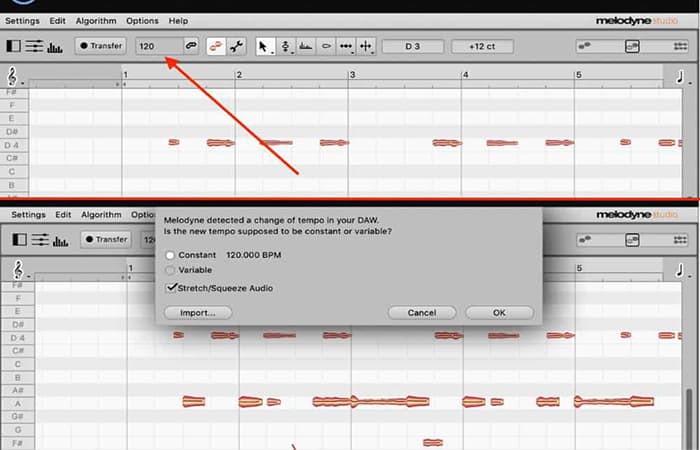Select the Variable tempo radio button
This screenshot has height=450, width=700.
pyautogui.click(x=170, y=270)
